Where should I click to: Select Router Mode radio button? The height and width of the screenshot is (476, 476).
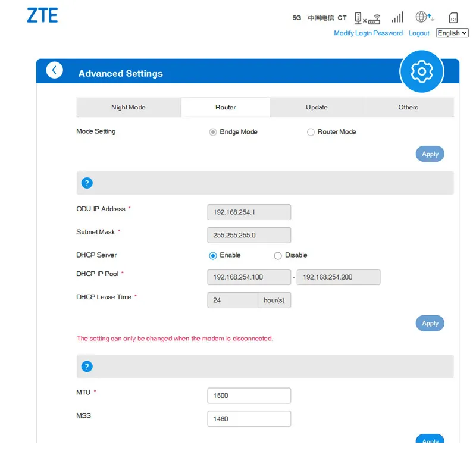311,132
